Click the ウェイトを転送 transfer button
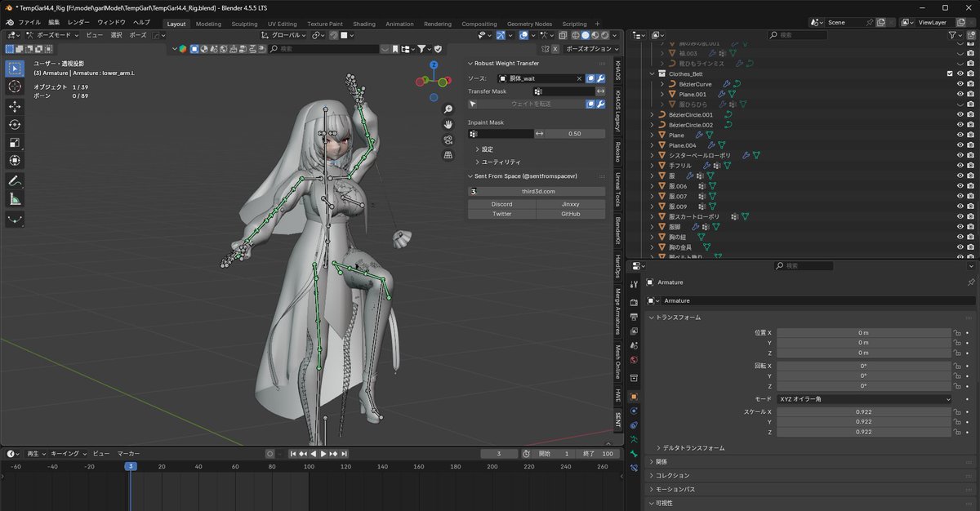Screen dimensions: 980x511 [x=531, y=104]
